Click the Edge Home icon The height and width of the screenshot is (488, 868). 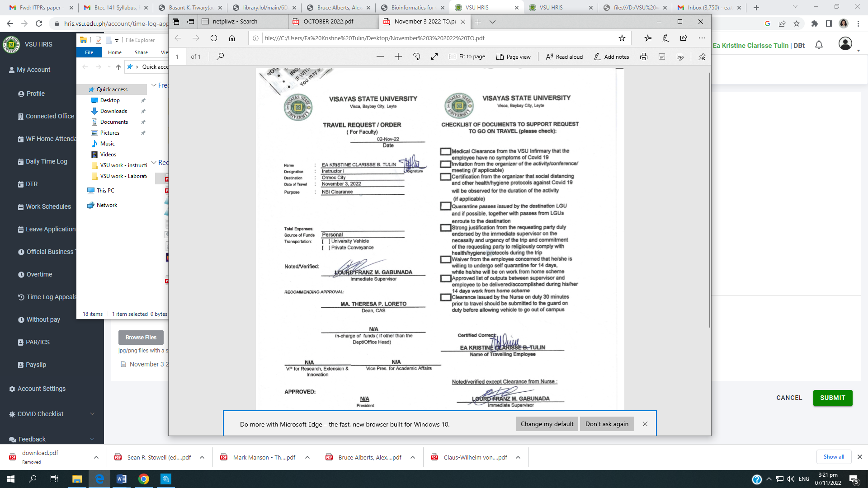tap(232, 38)
